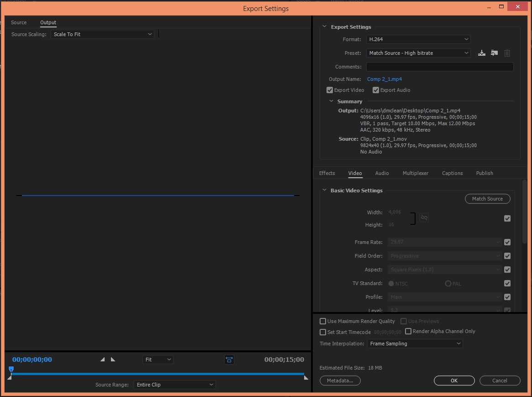Toggle the Export Audio checkbox

pyautogui.click(x=375, y=90)
